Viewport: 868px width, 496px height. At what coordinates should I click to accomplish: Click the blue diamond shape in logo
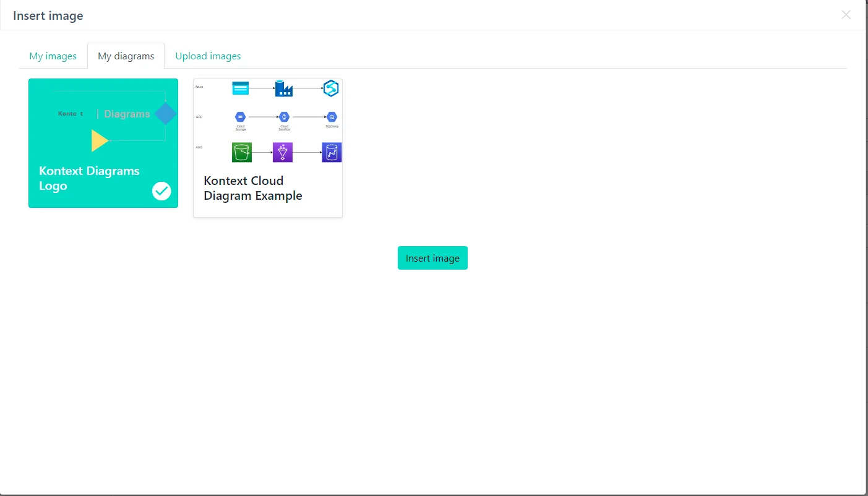coord(166,114)
